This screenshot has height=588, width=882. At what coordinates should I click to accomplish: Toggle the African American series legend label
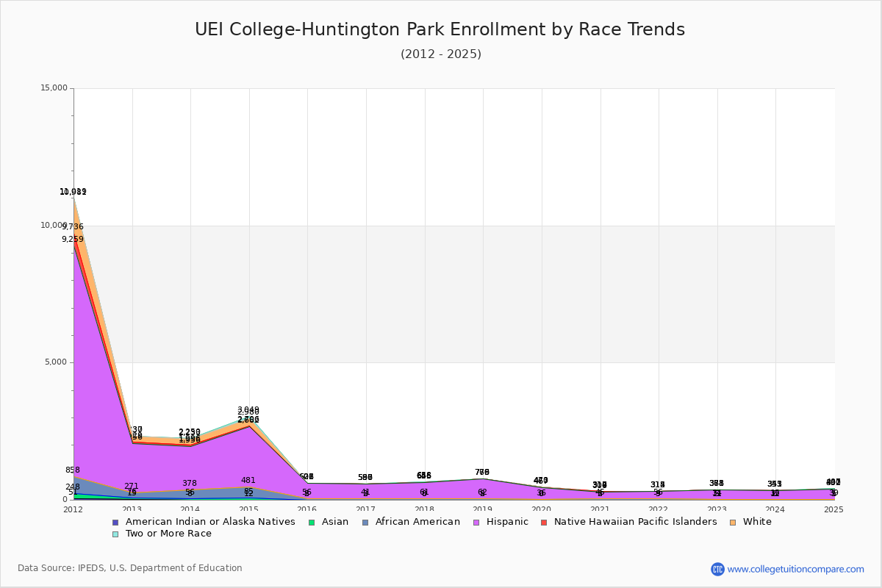(417, 522)
